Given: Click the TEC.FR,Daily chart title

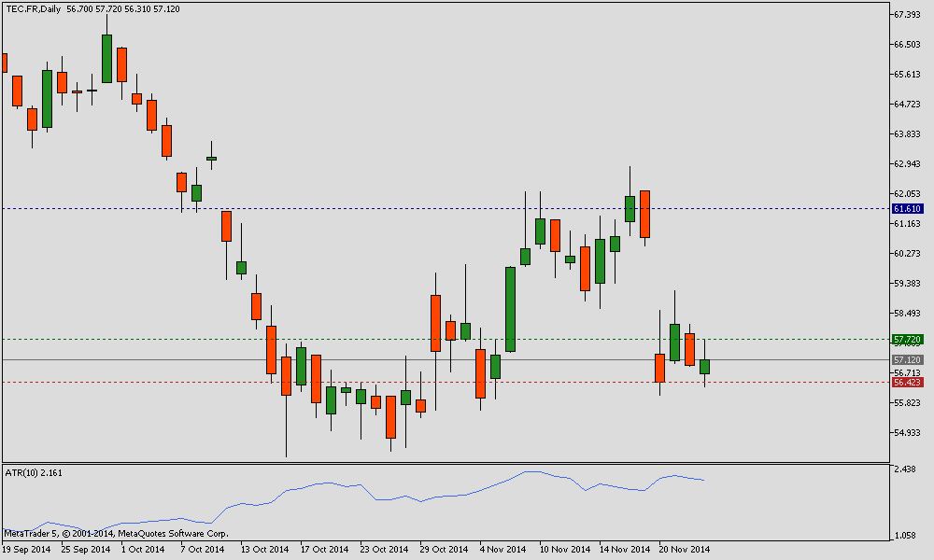Looking at the screenshot, I should 34,9.
